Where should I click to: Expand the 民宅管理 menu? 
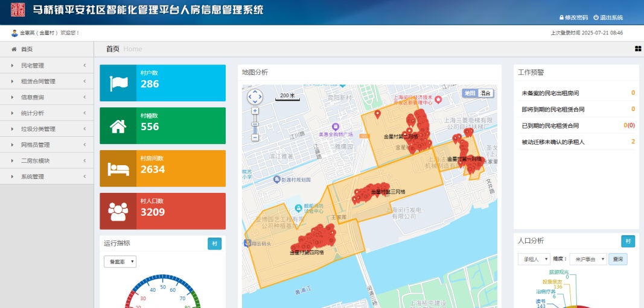[x=47, y=65]
